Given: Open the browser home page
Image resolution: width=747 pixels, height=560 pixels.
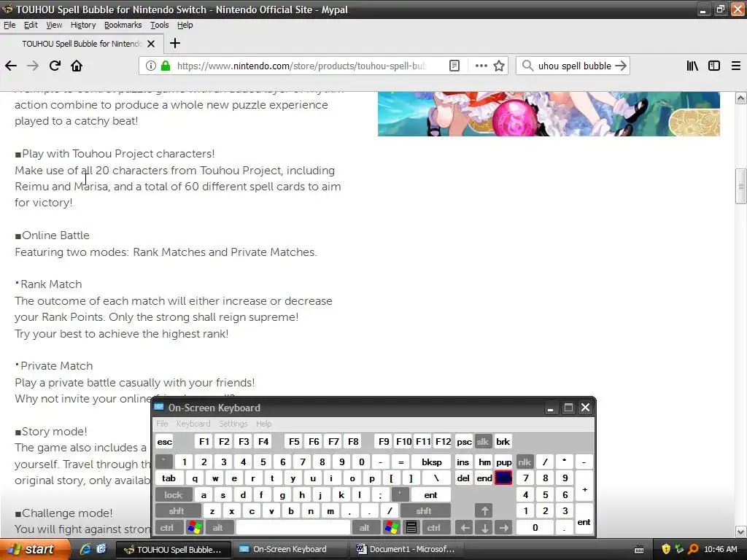Looking at the screenshot, I should [x=77, y=66].
